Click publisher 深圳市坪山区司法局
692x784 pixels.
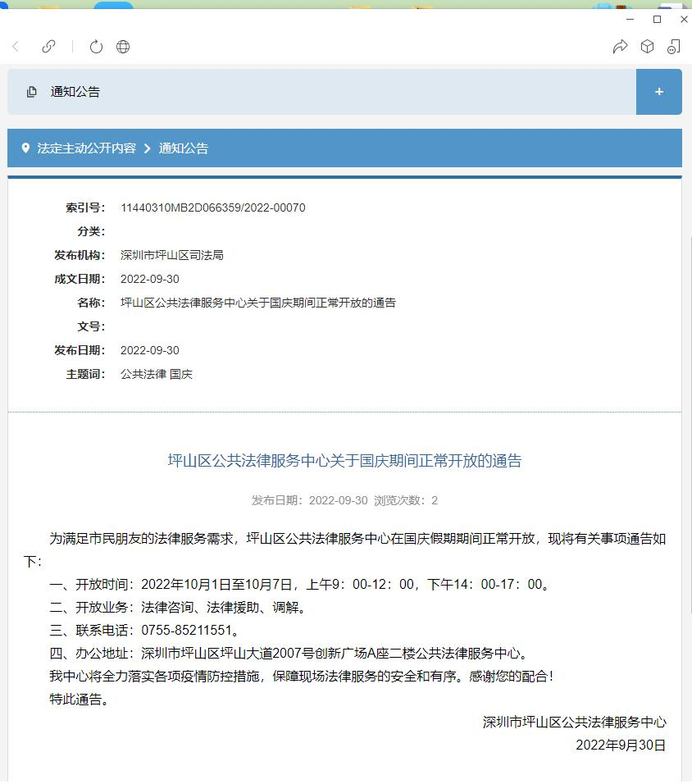[x=172, y=255]
